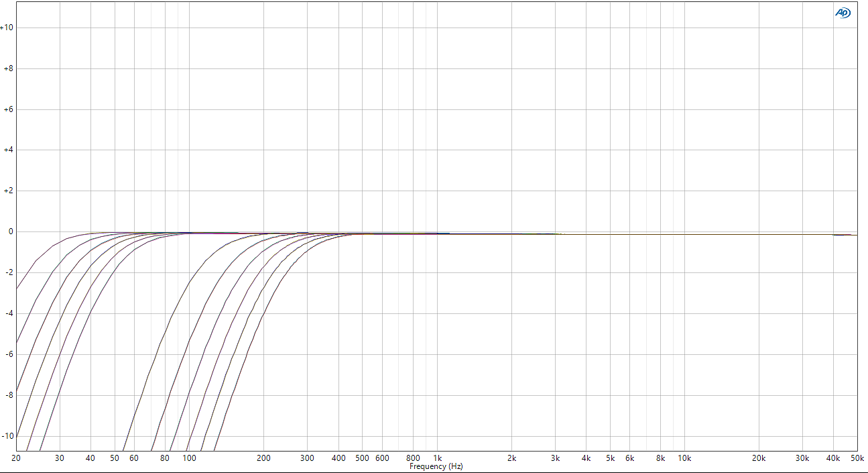The width and height of the screenshot is (868, 473).
Task: Click the AP logo in the graph corner
Action: pos(843,13)
